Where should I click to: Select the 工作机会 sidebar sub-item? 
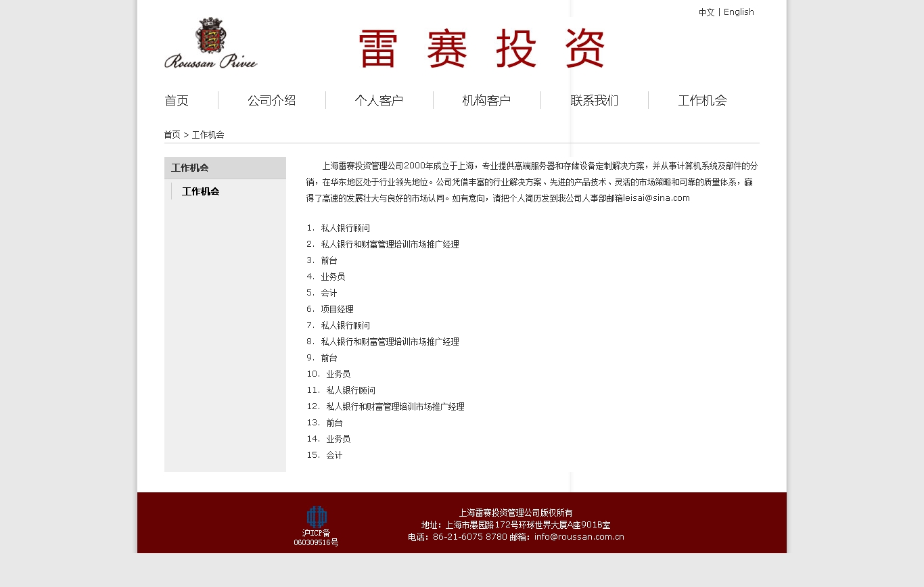click(200, 191)
